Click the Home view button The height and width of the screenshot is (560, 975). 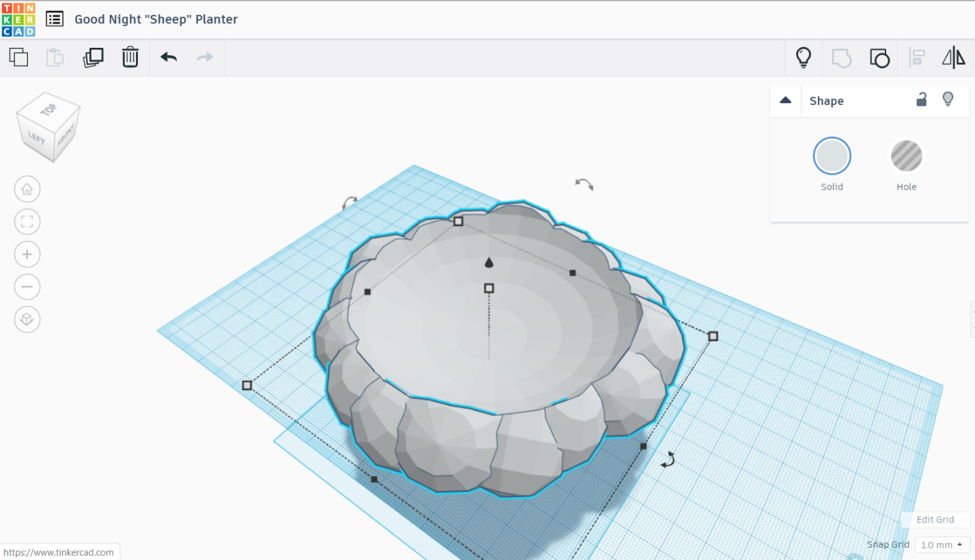(27, 189)
